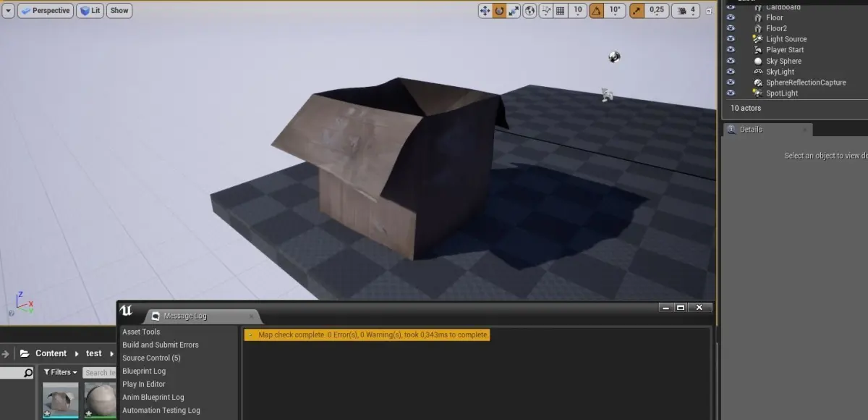Select Light Source in outliner

(786, 39)
